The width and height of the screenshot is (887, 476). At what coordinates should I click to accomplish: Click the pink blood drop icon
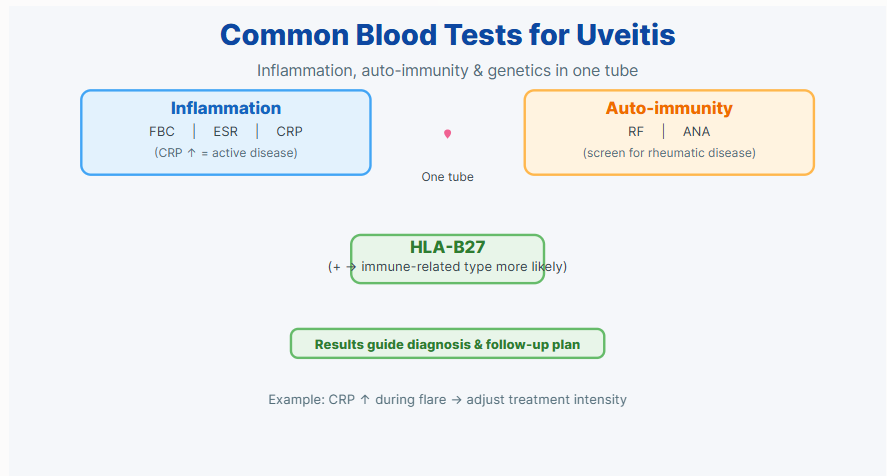coord(448,134)
